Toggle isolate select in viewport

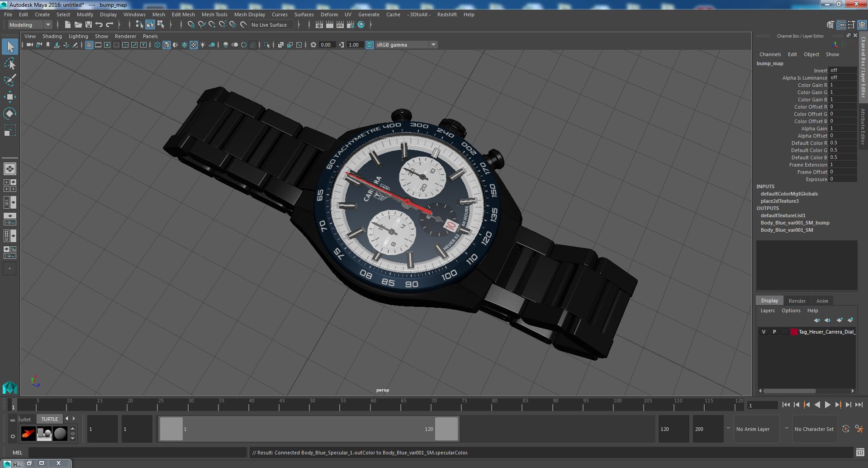267,45
